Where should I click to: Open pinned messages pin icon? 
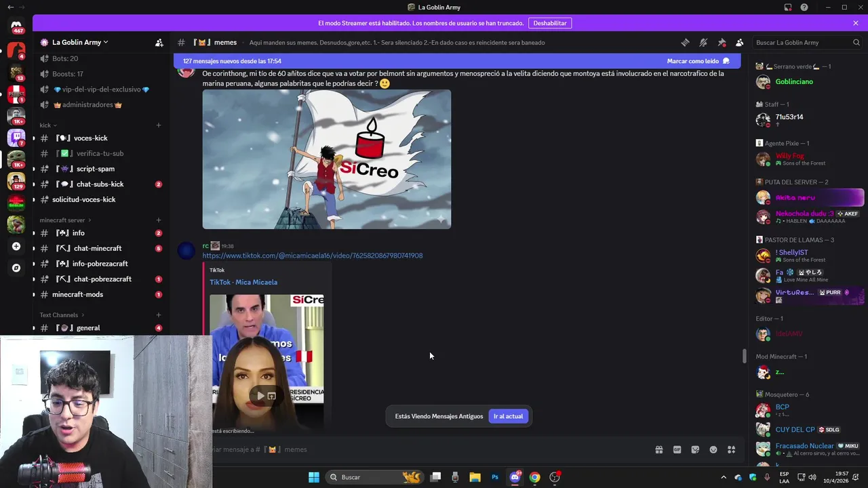[722, 42]
